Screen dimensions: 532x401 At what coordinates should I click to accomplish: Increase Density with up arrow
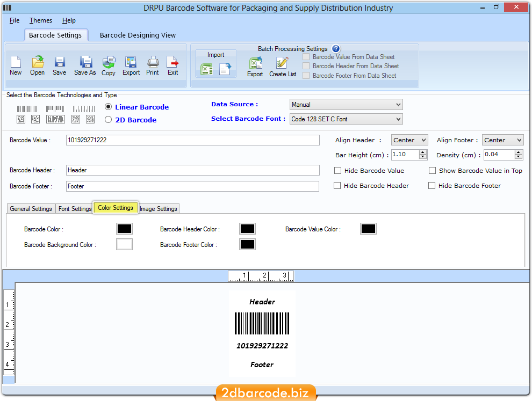(519, 152)
